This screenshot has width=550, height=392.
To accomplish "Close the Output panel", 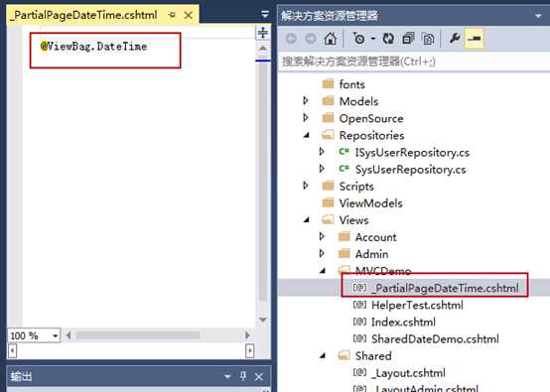I will pos(259,377).
